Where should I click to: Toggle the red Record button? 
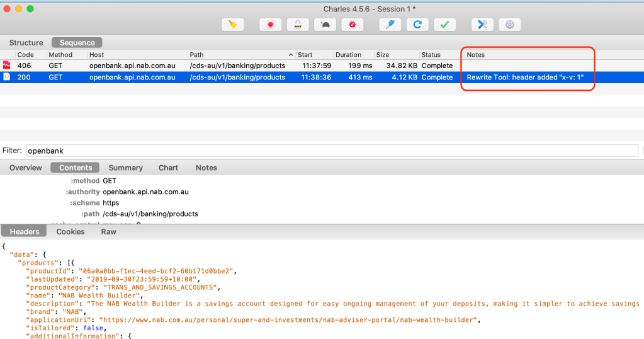[270, 25]
